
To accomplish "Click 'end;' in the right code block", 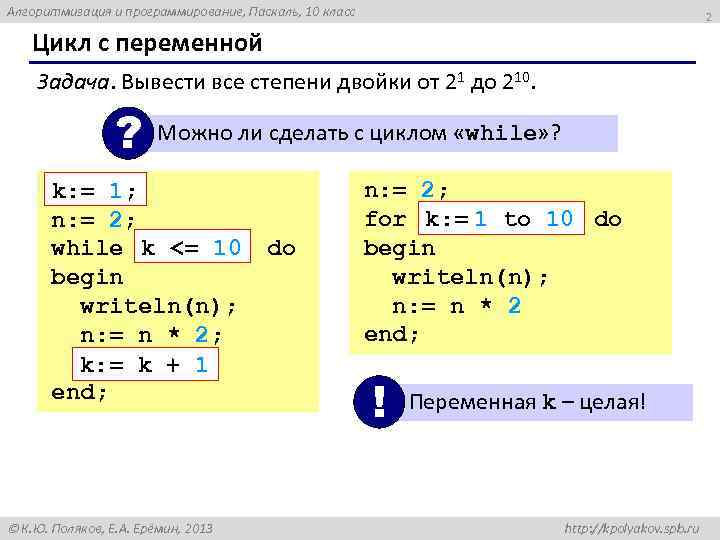I will tap(392, 334).
